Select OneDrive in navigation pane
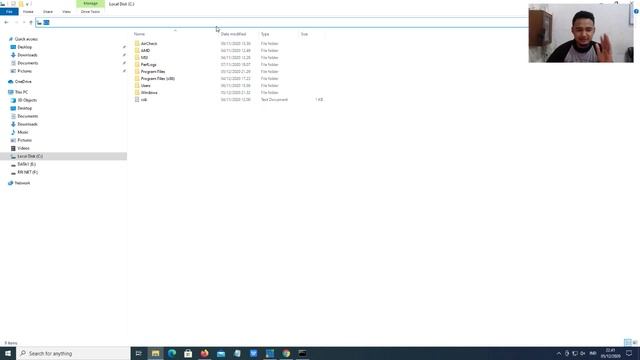Viewport: 640px width, 360px height. pos(23,82)
